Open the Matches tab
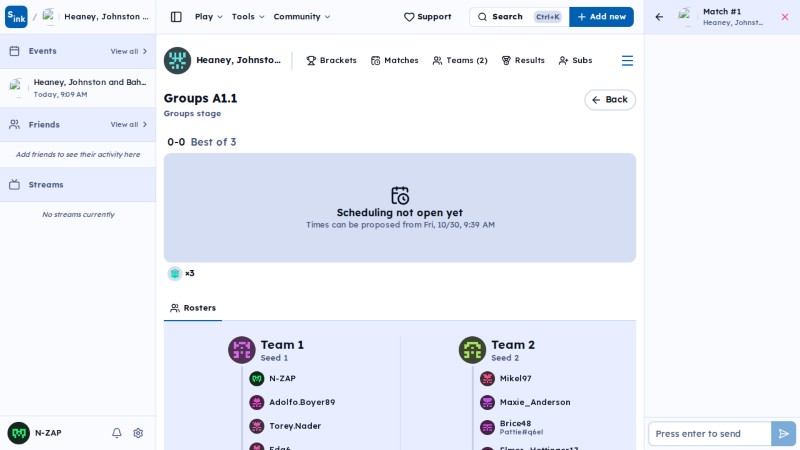This screenshot has width=800, height=450. [x=394, y=61]
